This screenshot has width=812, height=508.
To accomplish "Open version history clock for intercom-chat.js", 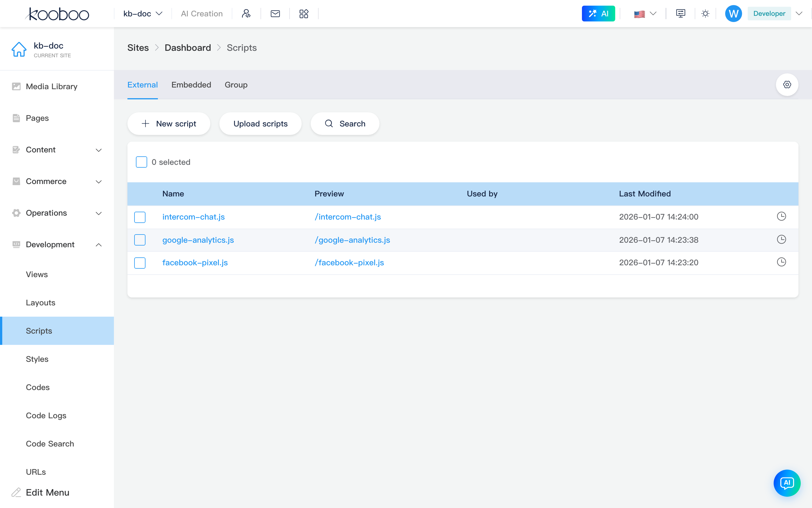I will 781,216.
